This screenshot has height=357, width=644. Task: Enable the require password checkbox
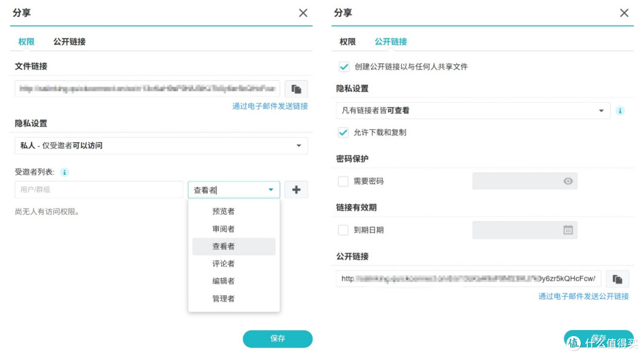click(x=343, y=181)
